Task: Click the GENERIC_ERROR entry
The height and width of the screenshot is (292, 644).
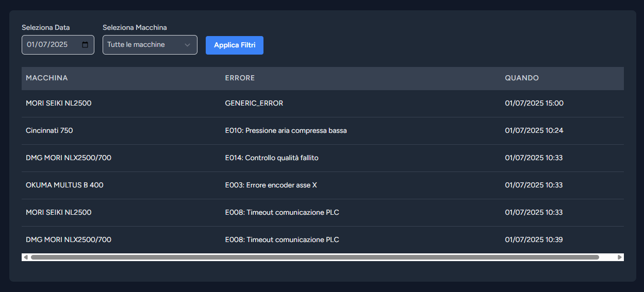Action: pos(254,104)
